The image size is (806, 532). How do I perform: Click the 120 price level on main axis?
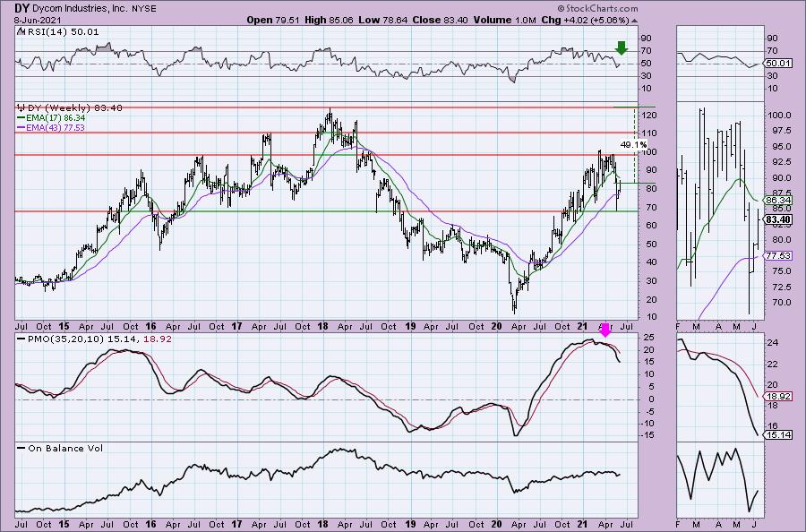click(649, 116)
